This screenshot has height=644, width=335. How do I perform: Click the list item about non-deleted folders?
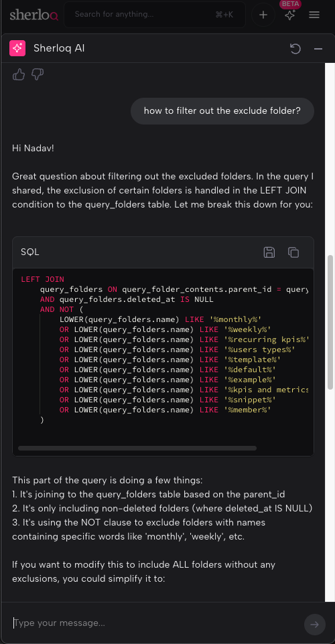[x=162, y=509]
